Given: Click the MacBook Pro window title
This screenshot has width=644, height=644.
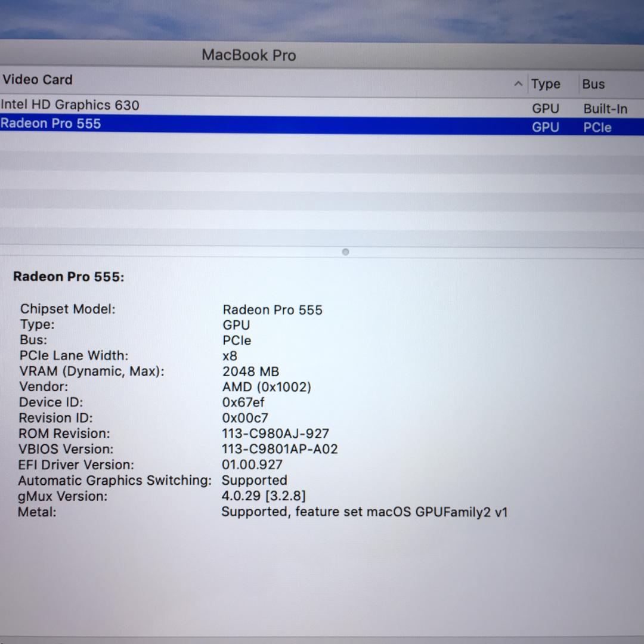Looking at the screenshot, I should (x=249, y=55).
